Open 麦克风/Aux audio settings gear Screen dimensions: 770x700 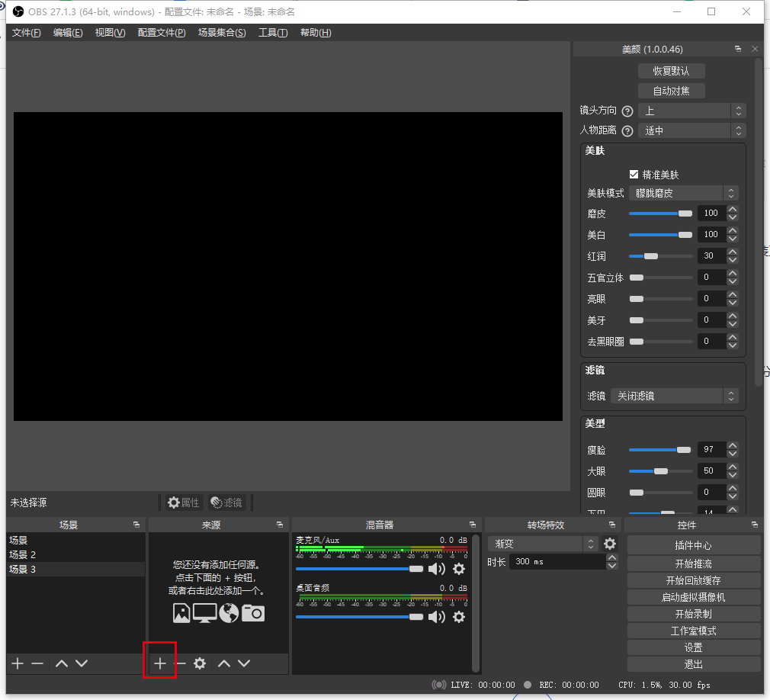click(459, 569)
